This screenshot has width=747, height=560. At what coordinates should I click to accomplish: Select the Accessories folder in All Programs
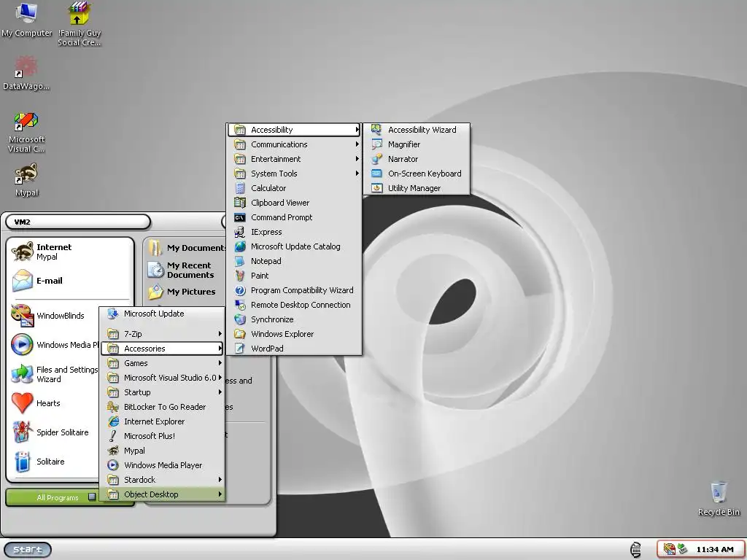(162, 349)
